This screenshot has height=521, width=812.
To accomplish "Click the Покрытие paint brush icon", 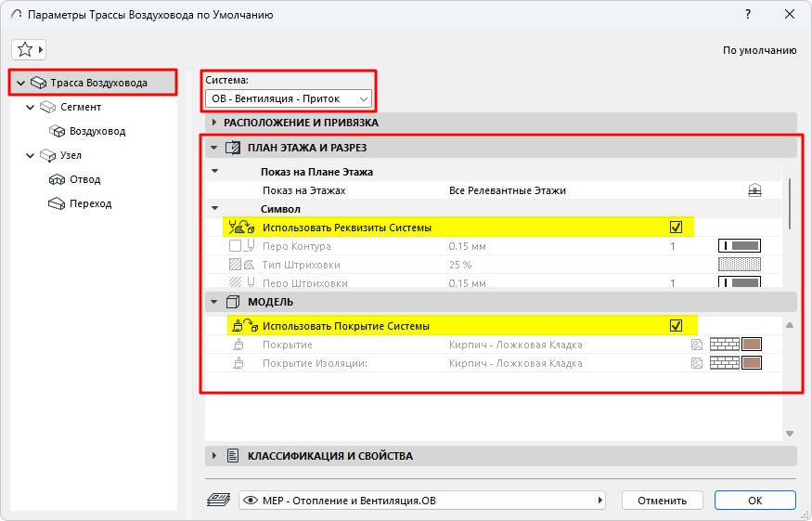I will (x=238, y=345).
